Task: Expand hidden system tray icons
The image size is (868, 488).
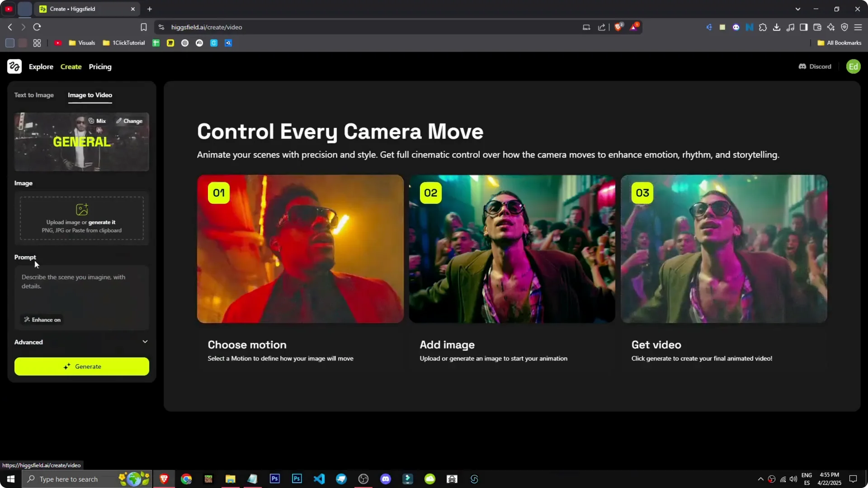Action: [761, 479]
